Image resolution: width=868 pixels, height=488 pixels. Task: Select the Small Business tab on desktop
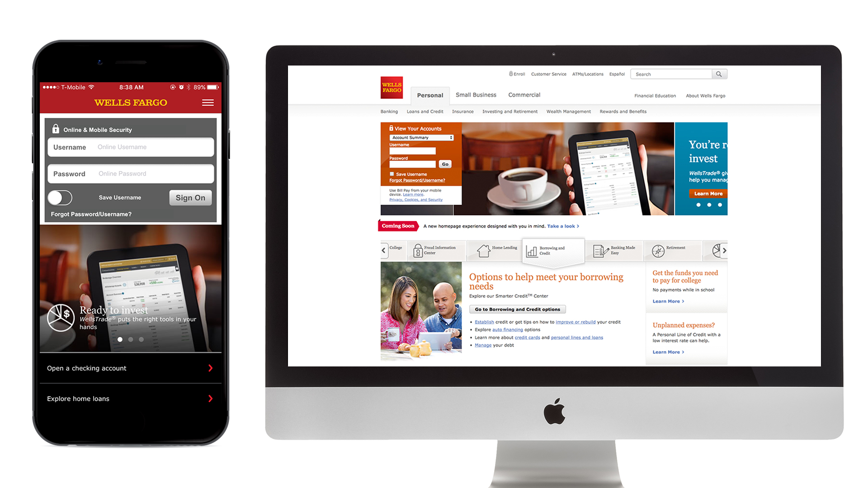(x=477, y=95)
